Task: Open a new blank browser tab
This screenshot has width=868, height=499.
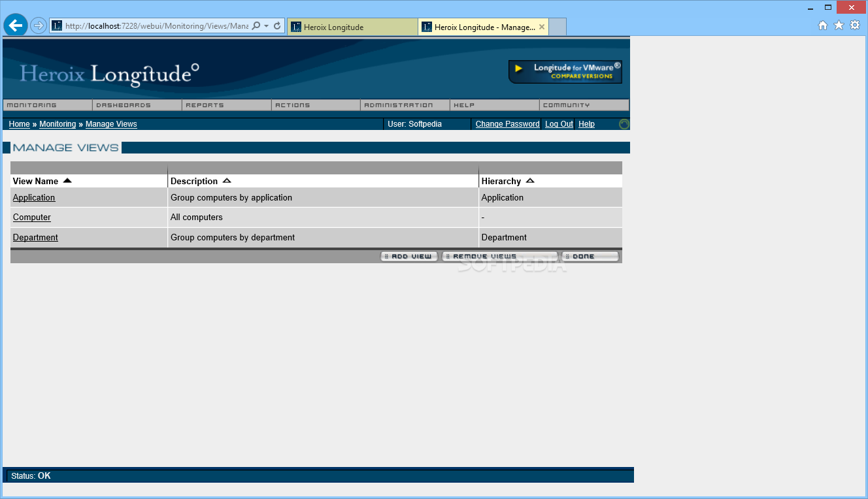Action: [x=558, y=27]
